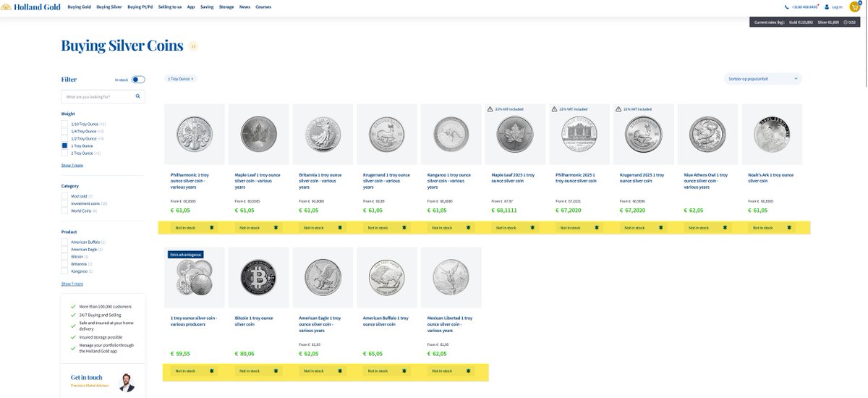Screen dimensions: 868x398
Task: Click bell icon under Krugerrand 2025 coin
Action: [660, 227]
